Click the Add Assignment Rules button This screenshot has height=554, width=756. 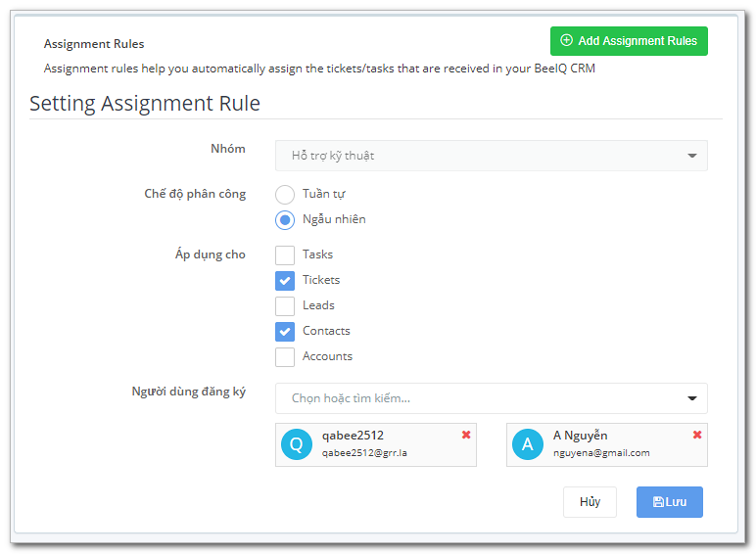pyautogui.click(x=629, y=41)
